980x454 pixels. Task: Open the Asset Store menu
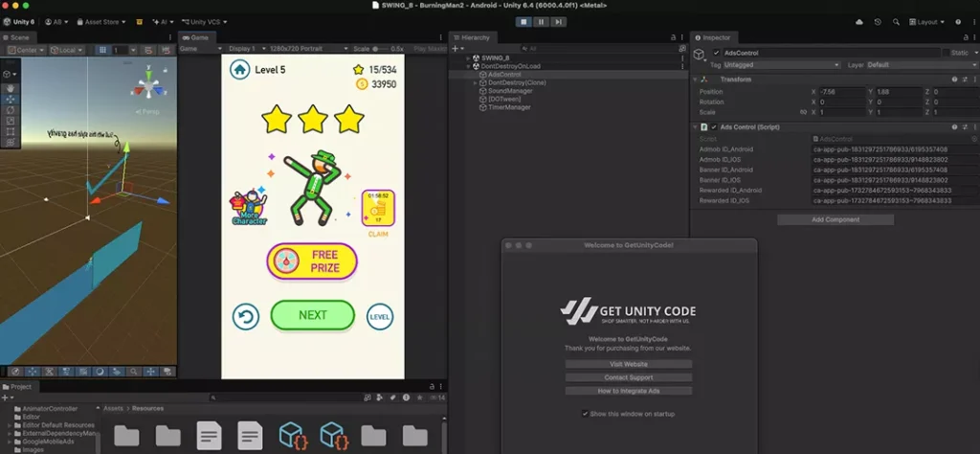[101, 22]
